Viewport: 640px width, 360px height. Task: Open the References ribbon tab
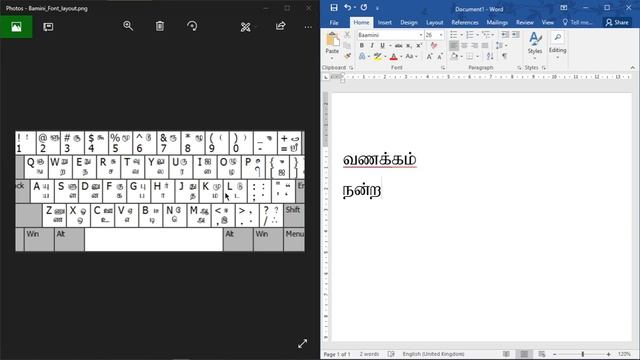click(464, 22)
